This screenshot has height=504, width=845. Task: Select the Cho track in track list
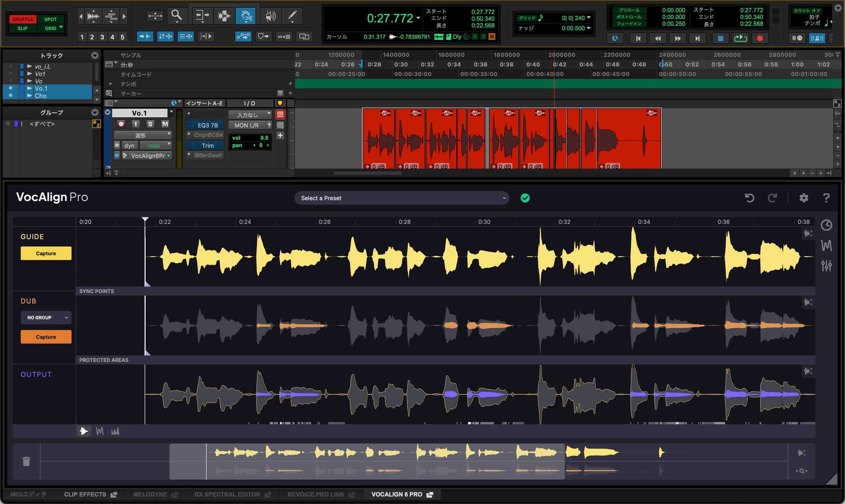pyautogui.click(x=41, y=96)
